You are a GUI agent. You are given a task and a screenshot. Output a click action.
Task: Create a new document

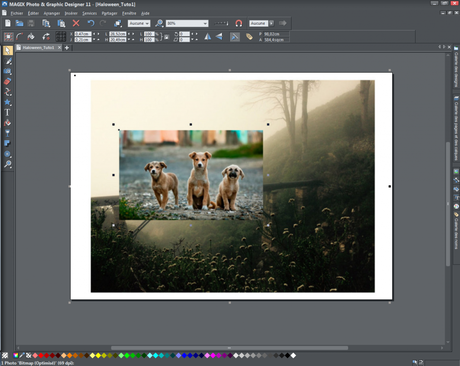(8, 23)
